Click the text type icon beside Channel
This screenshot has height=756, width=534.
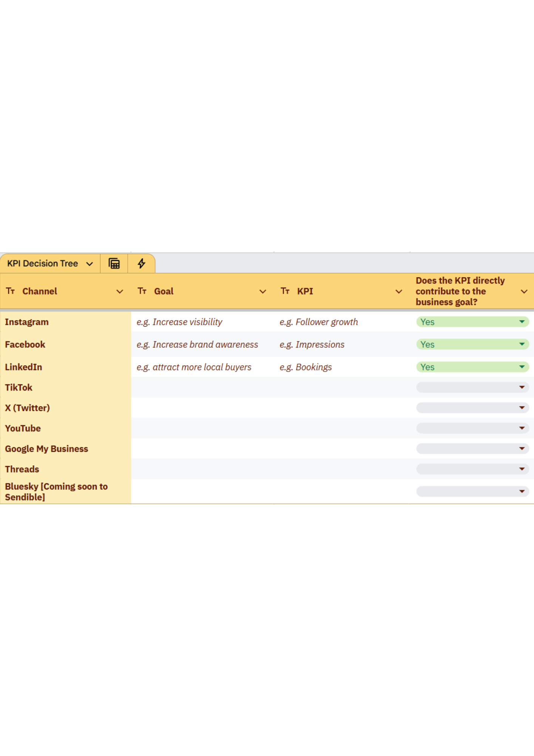click(11, 291)
